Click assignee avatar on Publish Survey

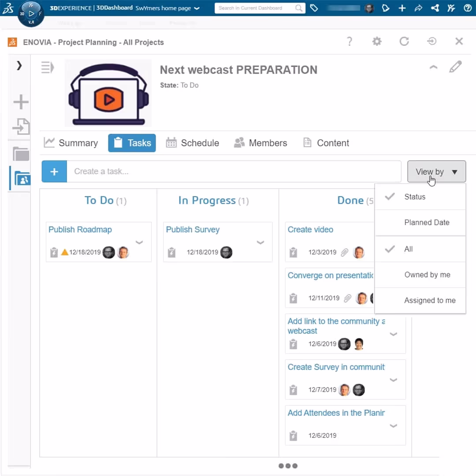pyautogui.click(x=226, y=252)
